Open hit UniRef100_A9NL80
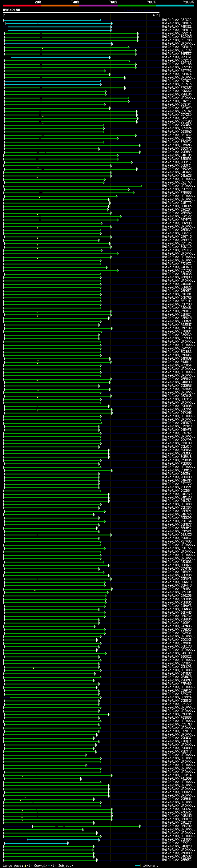 177,94
